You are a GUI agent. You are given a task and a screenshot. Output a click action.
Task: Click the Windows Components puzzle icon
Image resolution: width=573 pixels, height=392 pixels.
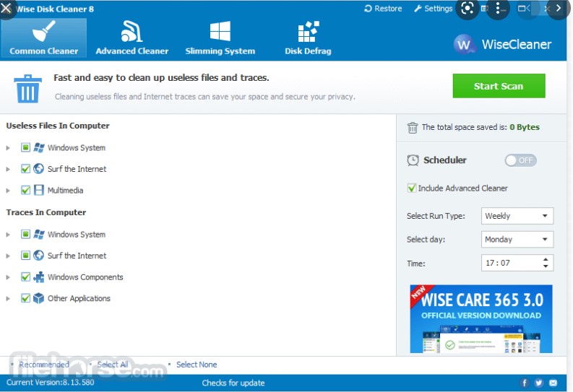click(x=39, y=277)
